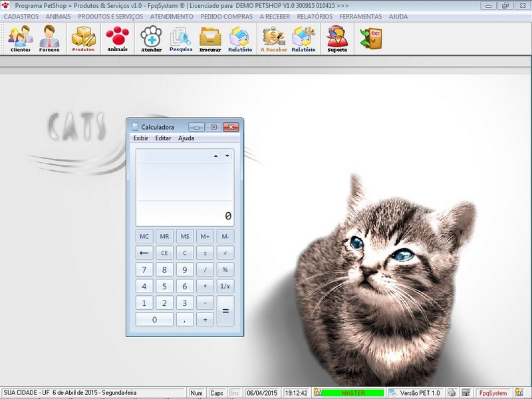The width and height of the screenshot is (532, 399).
Task: Click the green MASTER user indicator
Action: (353, 392)
